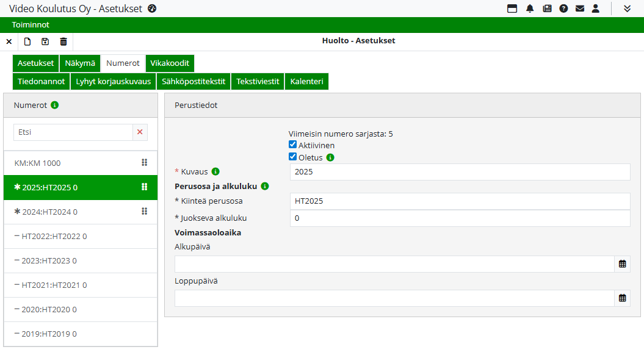The image size is (644, 358).
Task: Open the Toiminnot menu
Action: [x=31, y=25]
